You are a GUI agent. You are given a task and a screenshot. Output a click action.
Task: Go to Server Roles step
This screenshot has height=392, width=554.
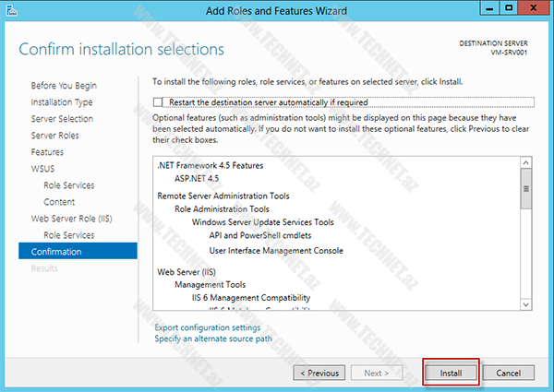(x=54, y=136)
